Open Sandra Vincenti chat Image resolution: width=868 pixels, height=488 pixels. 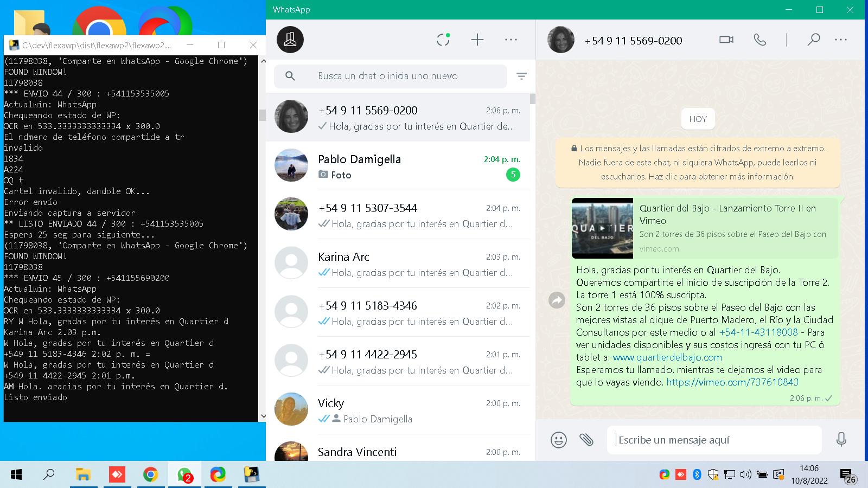(x=398, y=448)
